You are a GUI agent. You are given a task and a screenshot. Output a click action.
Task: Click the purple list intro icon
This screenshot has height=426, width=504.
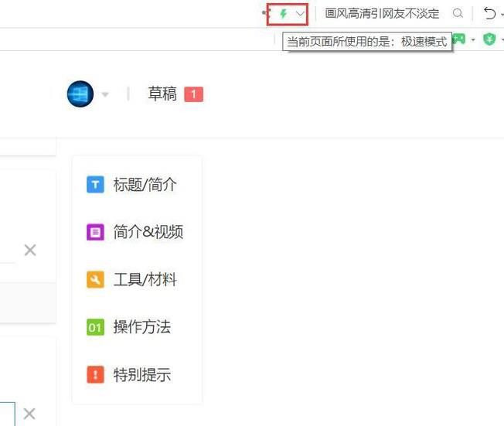click(x=95, y=232)
